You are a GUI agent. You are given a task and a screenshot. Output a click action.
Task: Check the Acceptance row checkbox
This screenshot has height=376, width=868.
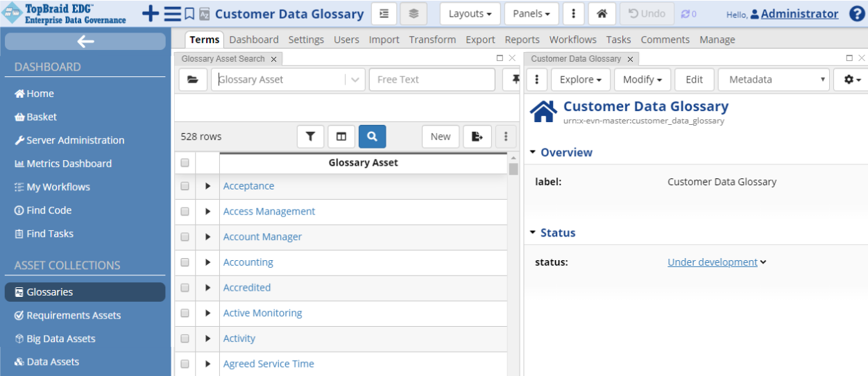pos(185,186)
